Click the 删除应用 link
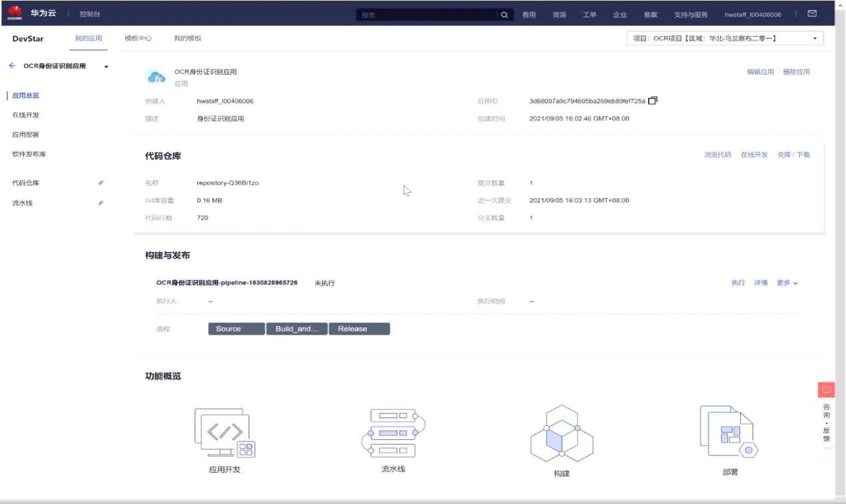The width and height of the screenshot is (846, 504). click(x=797, y=72)
